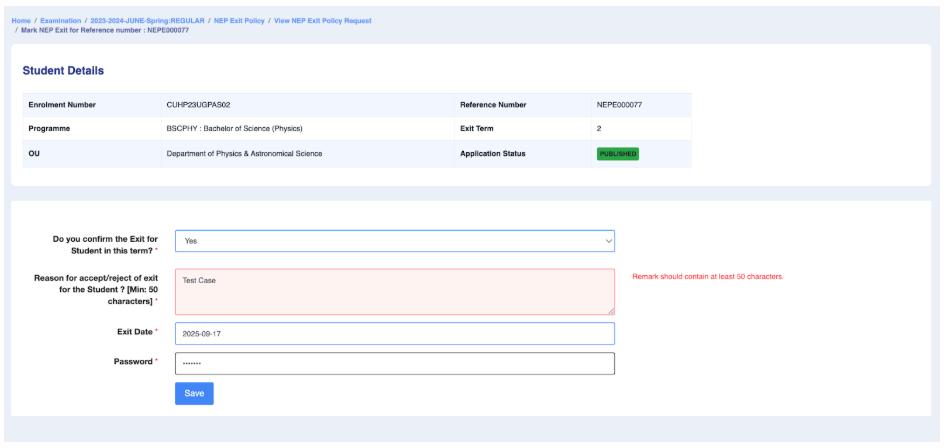Click the green PUBLISHED status badge
The height and width of the screenshot is (448, 946).
617,154
